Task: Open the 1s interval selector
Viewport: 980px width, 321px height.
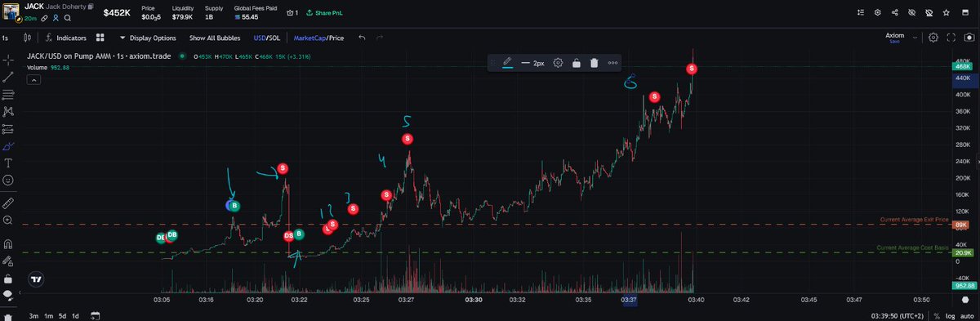Action: click(6, 38)
